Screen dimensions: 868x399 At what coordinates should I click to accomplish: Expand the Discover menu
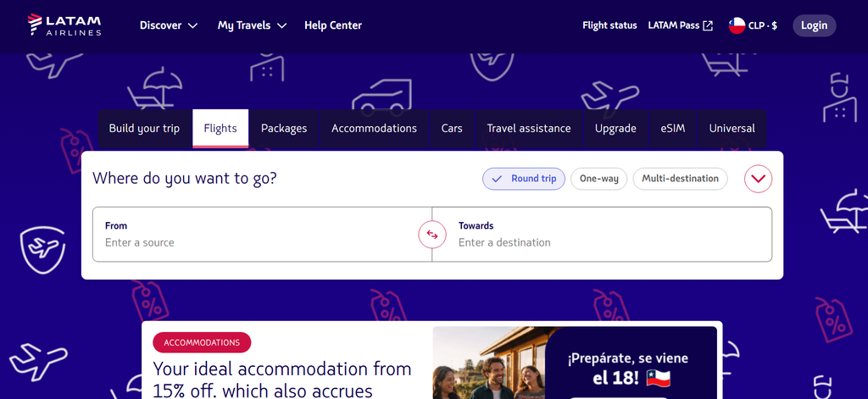pos(169,25)
